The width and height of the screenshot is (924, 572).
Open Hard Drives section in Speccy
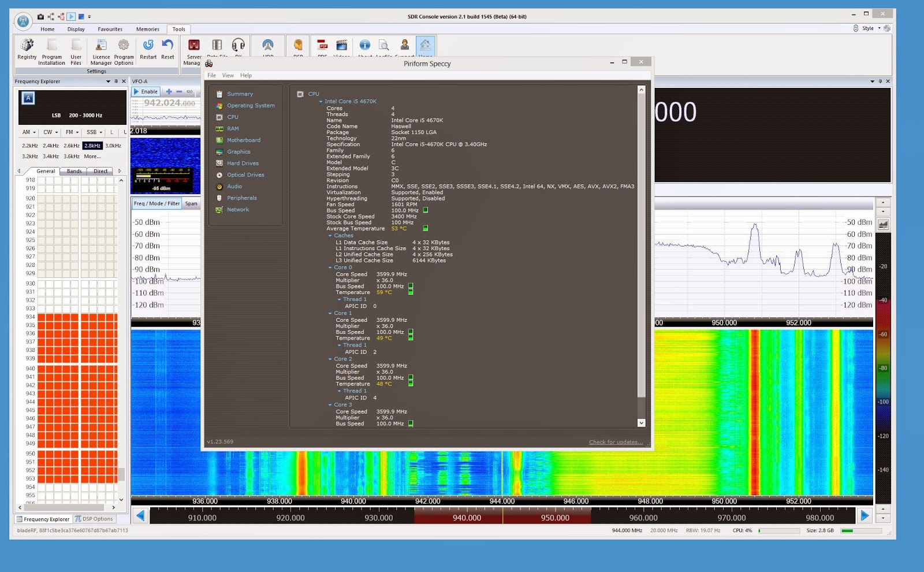[x=243, y=164]
